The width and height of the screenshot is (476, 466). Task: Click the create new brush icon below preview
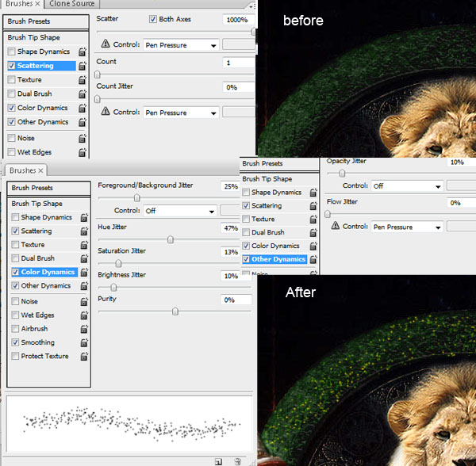[x=219, y=462]
